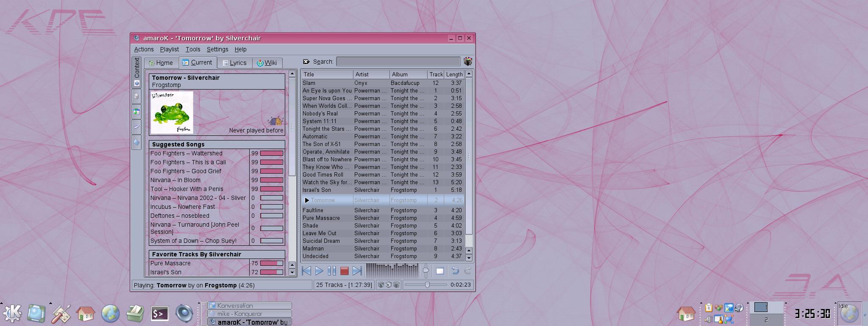Sort playlist by the Artist column header
This screenshot has width=868, height=326.
coord(371,74)
